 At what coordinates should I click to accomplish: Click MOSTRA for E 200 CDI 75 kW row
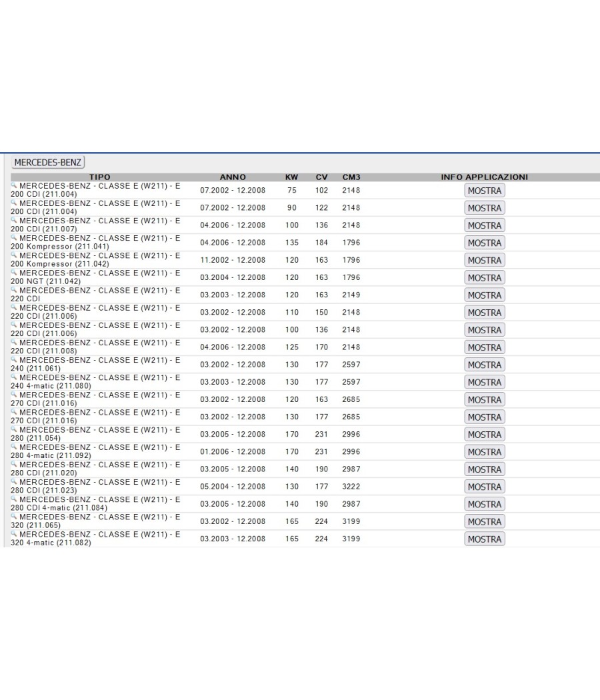pyautogui.click(x=485, y=191)
